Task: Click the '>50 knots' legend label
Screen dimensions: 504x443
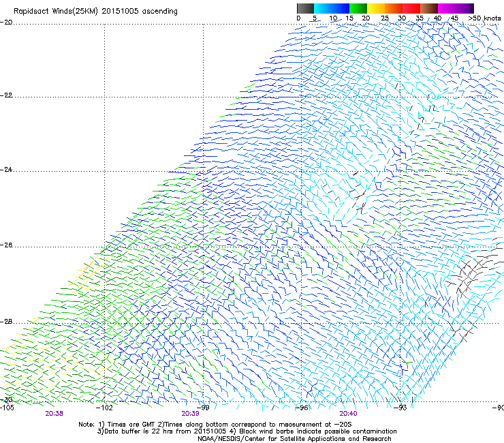Action: click(x=484, y=18)
